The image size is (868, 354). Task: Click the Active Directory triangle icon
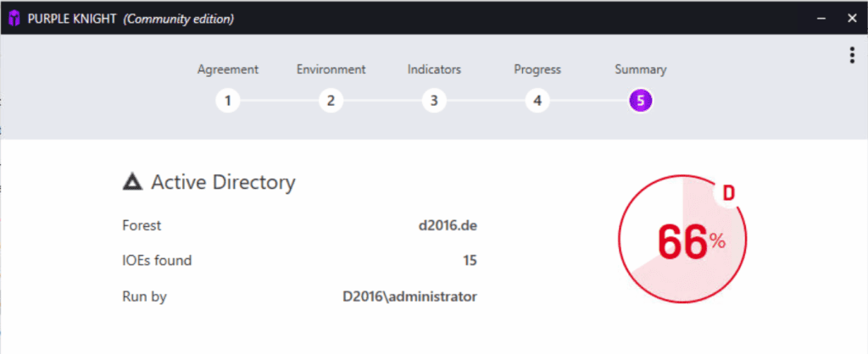point(132,181)
